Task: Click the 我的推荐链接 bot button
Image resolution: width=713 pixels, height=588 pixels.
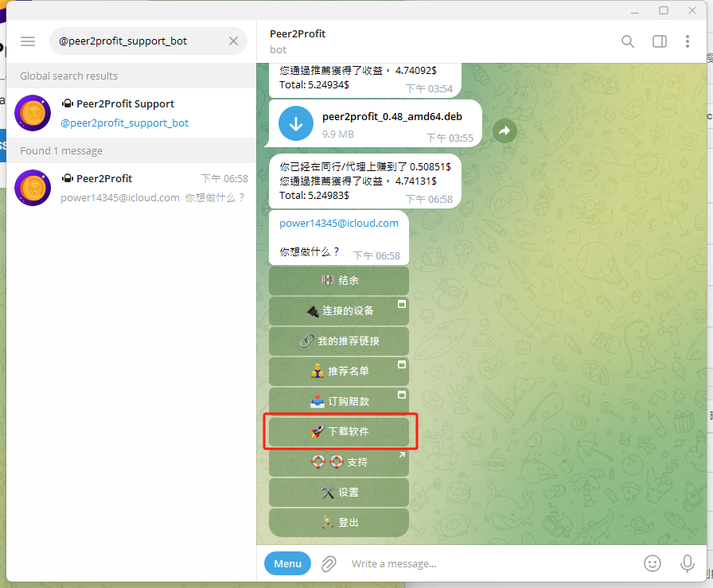Action: pyautogui.click(x=339, y=341)
